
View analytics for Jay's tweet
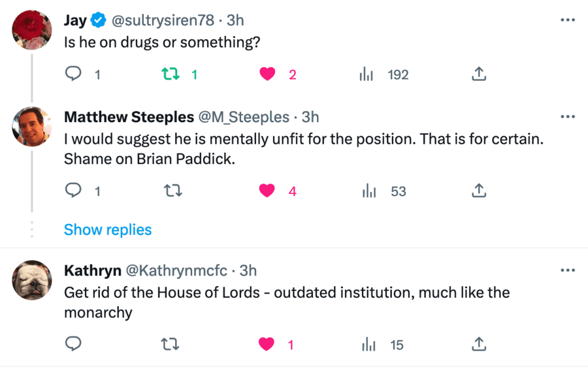pos(367,74)
